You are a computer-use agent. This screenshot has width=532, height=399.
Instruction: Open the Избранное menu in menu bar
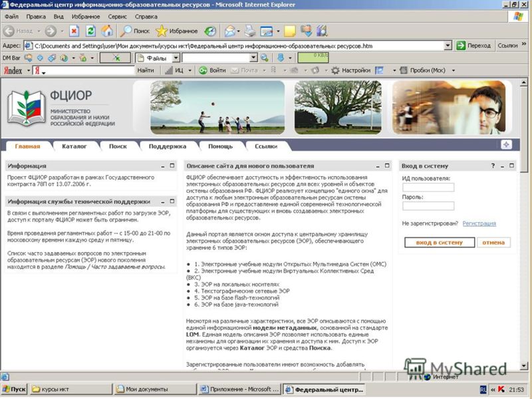(86, 17)
